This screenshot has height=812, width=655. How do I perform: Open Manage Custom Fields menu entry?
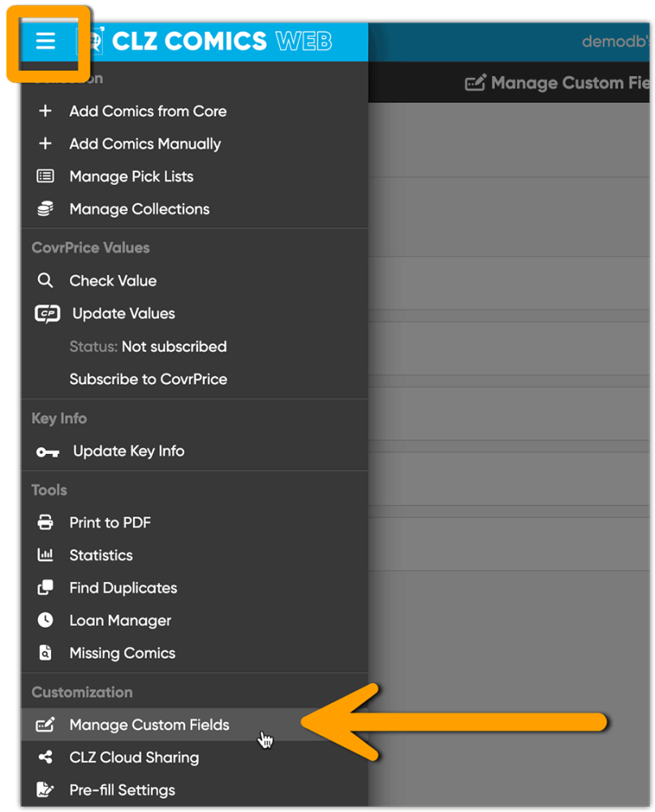click(x=149, y=725)
